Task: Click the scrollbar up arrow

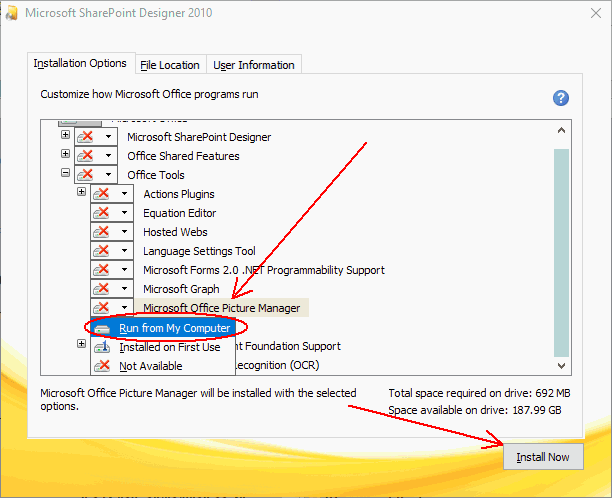Action: pyautogui.click(x=561, y=130)
